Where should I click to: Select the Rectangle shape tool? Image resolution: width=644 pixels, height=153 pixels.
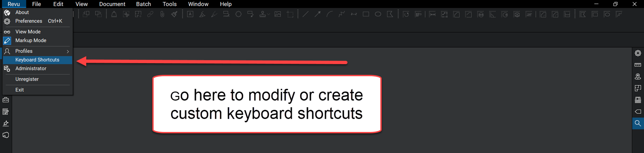(x=366, y=14)
